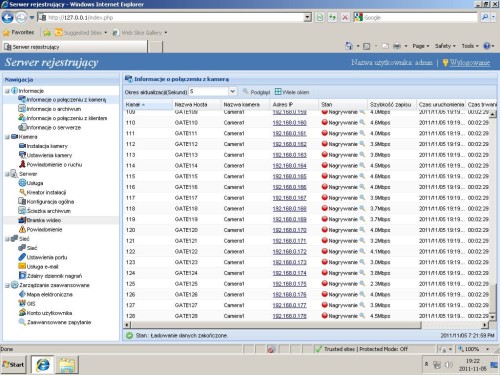500x375 pixels.
Task: Click Podgląd preview button
Action: pos(256,92)
